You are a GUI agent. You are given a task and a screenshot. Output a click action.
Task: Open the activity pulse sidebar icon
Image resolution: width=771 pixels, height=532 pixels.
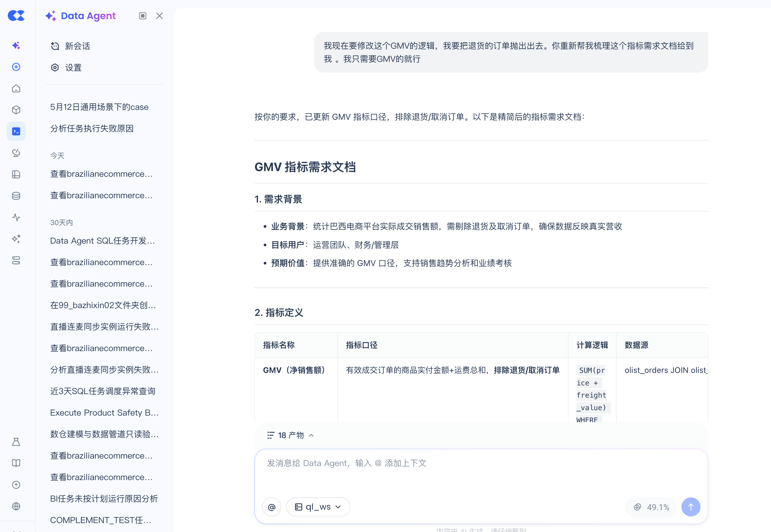point(16,217)
